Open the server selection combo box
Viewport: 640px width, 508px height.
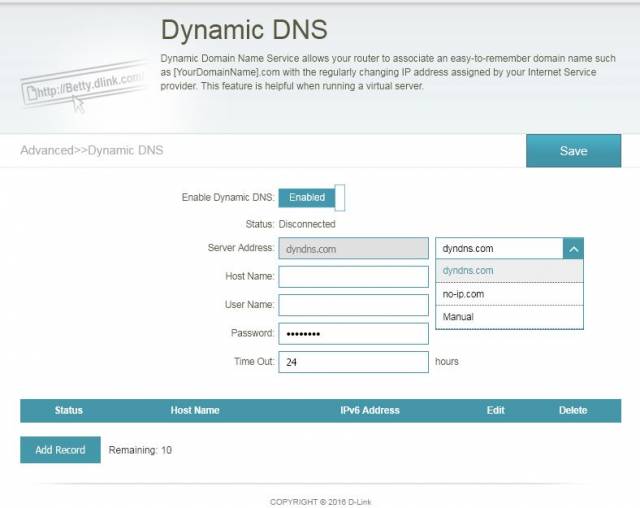[499, 249]
